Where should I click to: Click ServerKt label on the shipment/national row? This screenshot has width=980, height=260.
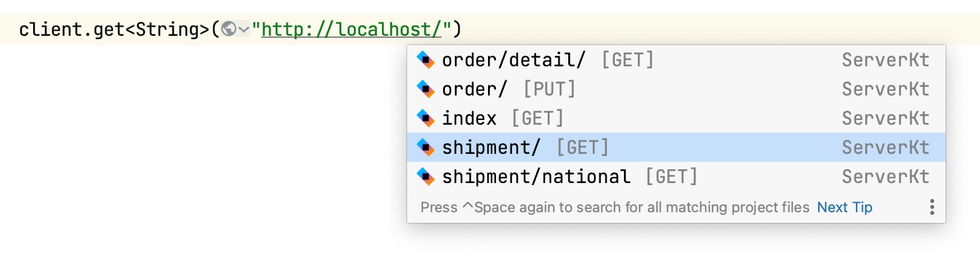pyautogui.click(x=886, y=176)
